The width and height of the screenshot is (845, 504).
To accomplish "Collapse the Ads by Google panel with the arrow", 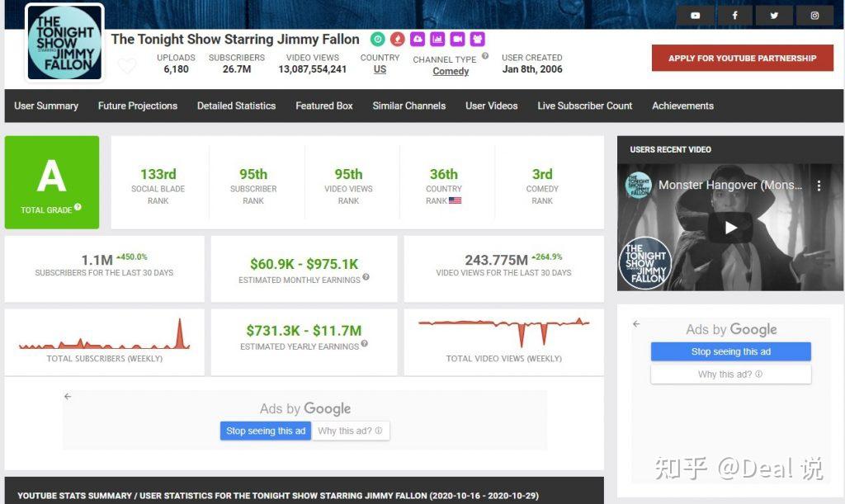I will 635,325.
